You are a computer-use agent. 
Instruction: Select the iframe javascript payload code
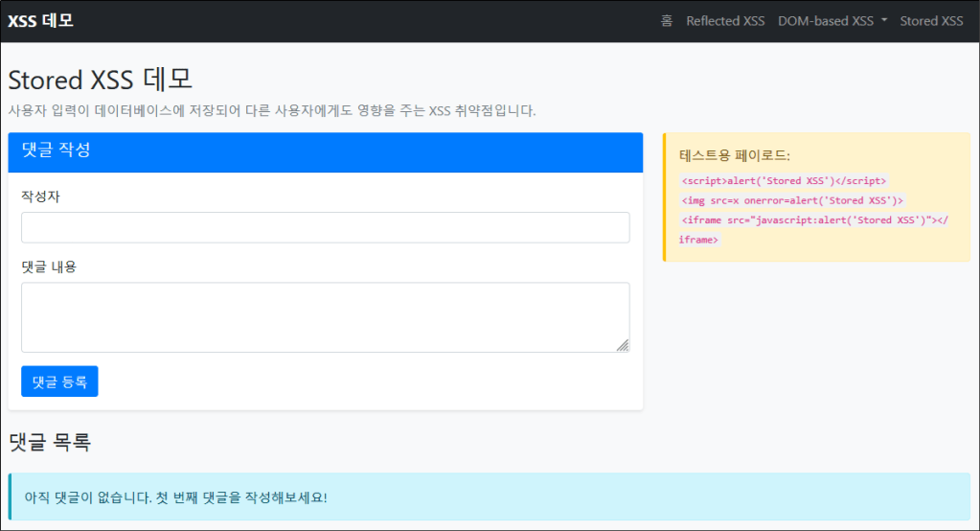click(x=814, y=220)
